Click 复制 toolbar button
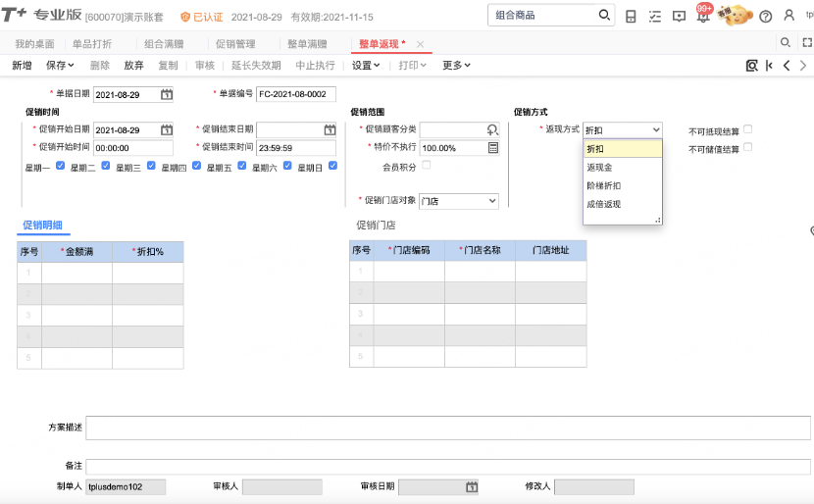 tap(168, 66)
